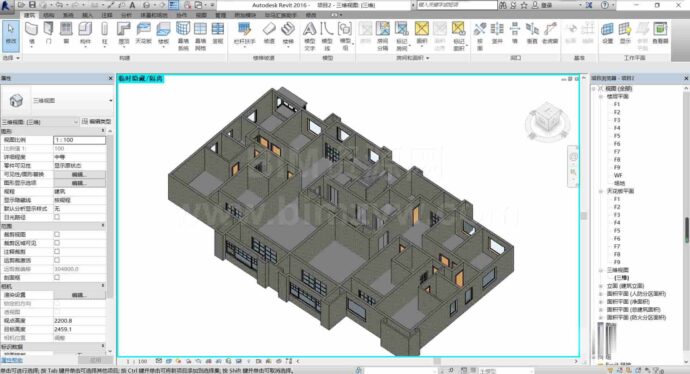Toggle the Section Box (剖面框) checkbox
Viewport: 690px width, 374px height.
pyautogui.click(x=57, y=277)
